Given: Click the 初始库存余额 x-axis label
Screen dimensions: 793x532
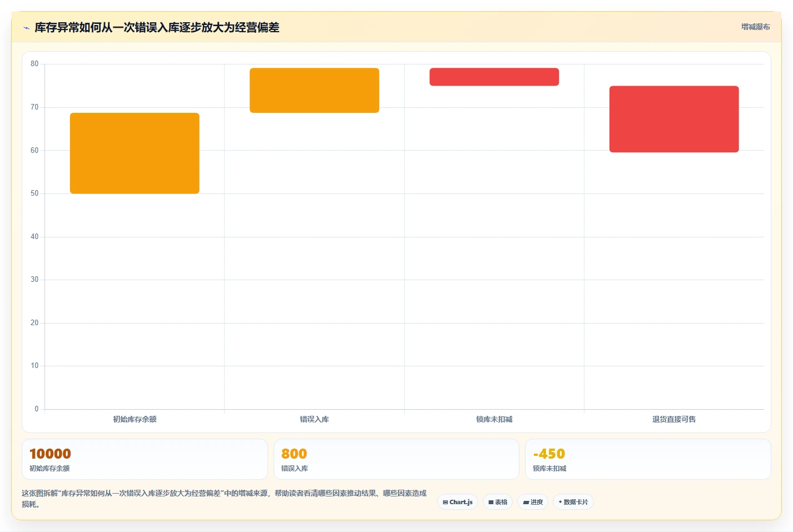Looking at the screenshot, I should [x=135, y=419].
